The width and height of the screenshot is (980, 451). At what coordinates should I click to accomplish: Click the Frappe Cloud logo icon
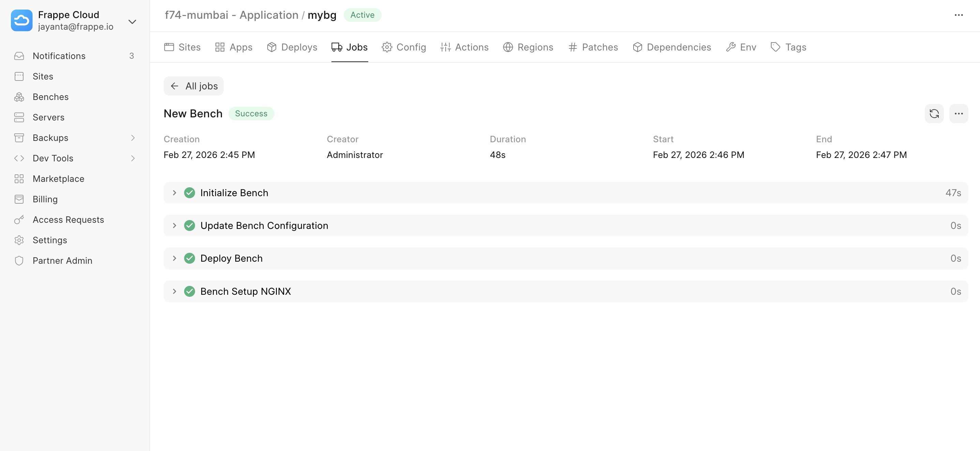[22, 20]
